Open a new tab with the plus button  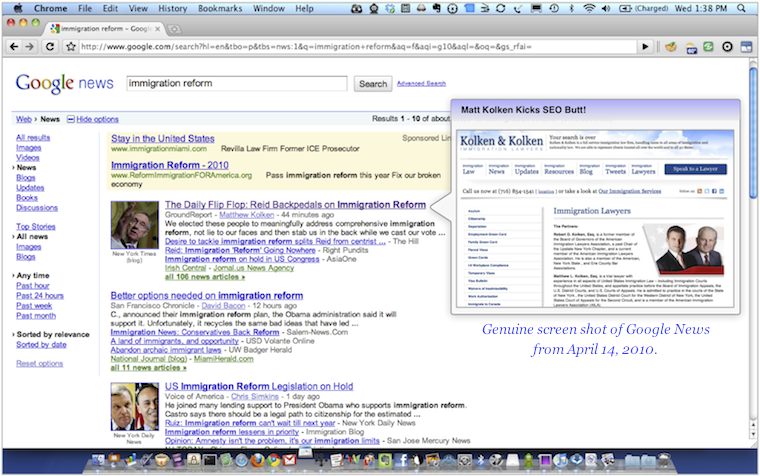point(174,29)
